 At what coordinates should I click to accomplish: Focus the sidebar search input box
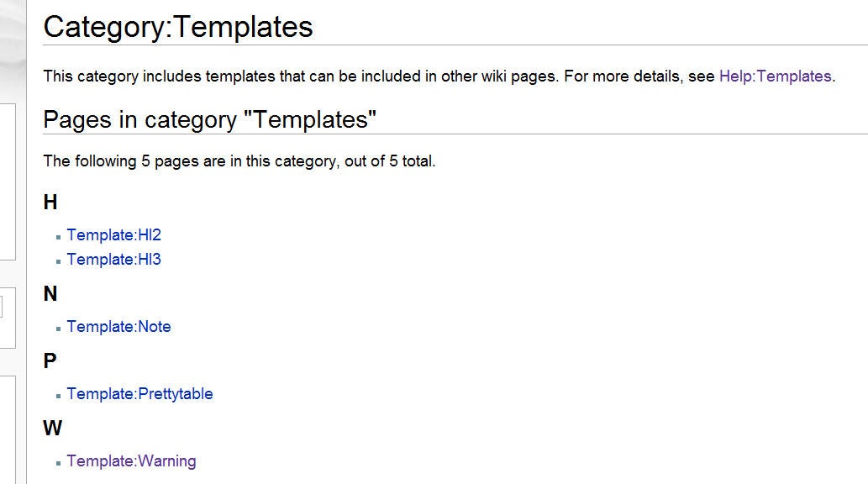click(1, 306)
